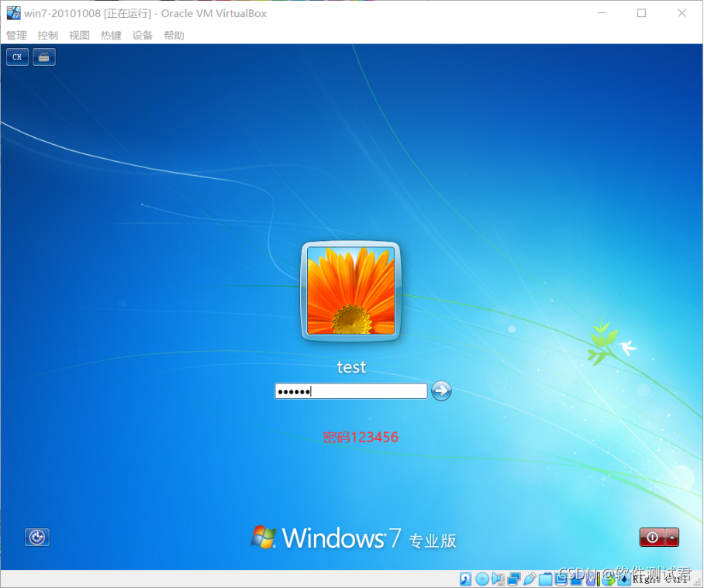The width and height of the screenshot is (704, 588).
Task: Open the on-screen keyboard icon next to CH
Action: (x=44, y=57)
